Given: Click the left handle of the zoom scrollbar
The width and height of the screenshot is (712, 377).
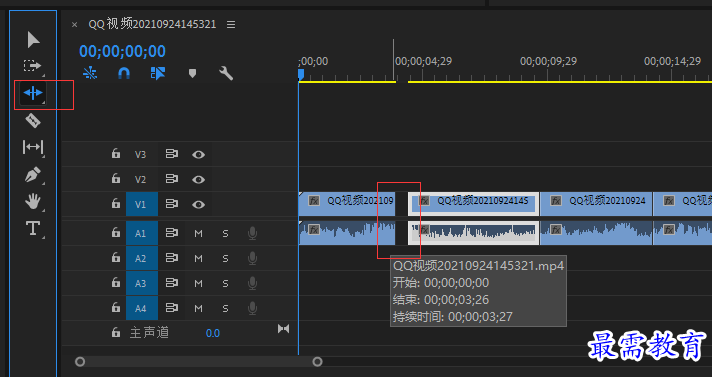Looking at the screenshot, I should tap(80, 362).
